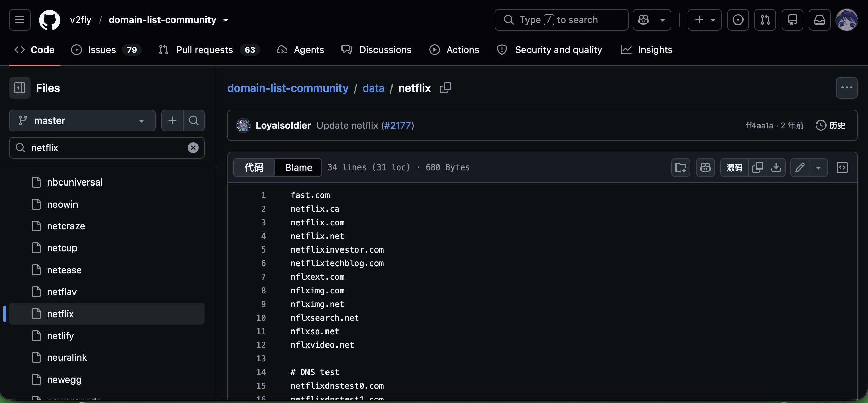Viewport: 868px width, 403px height.
Task: Click the netflix file filter input
Action: pos(107,148)
